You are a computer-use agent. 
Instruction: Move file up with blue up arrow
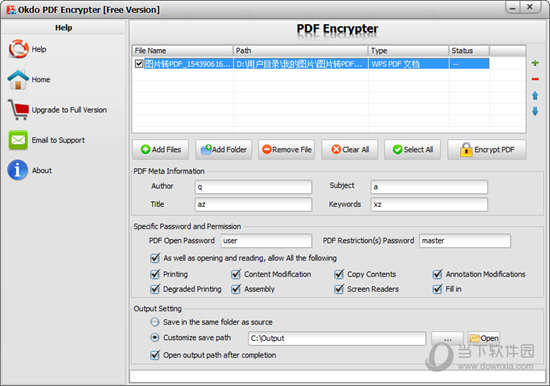coord(535,95)
